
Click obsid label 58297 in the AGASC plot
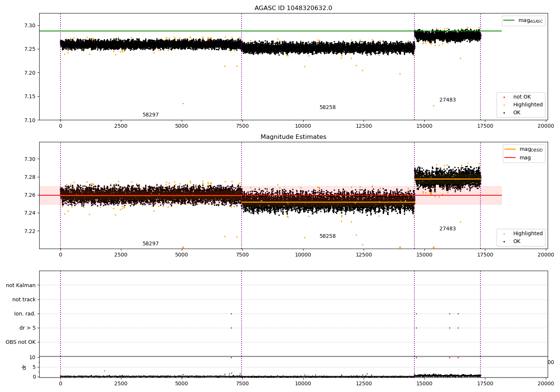pos(150,115)
